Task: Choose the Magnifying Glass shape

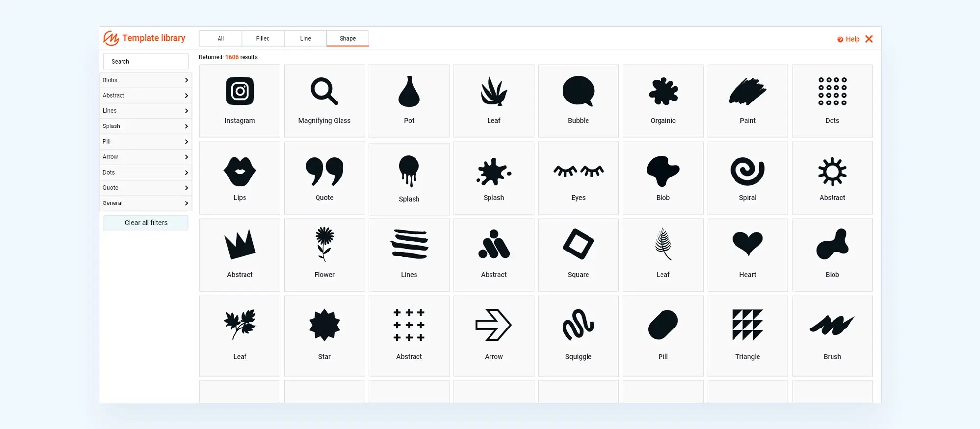Action: [x=324, y=101]
